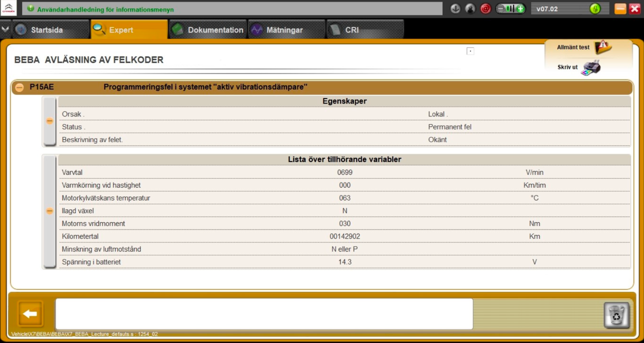Viewport: 644px width, 343px height.
Task: Click the plus button on zoom control
Action: (x=520, y=8)
